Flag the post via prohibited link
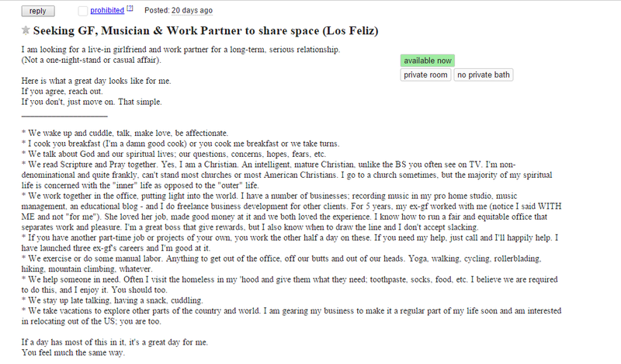This screenshot has width=621, height=364. (107, 10)
